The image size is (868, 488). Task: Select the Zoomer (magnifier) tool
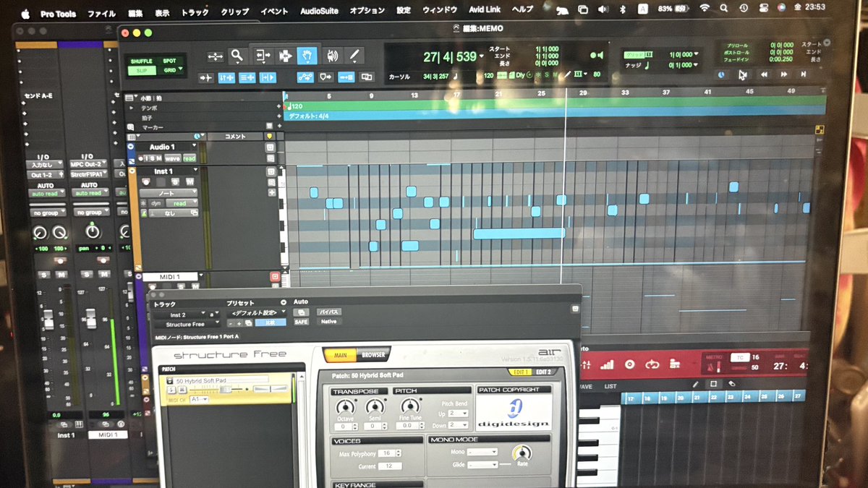click(237, 56)
